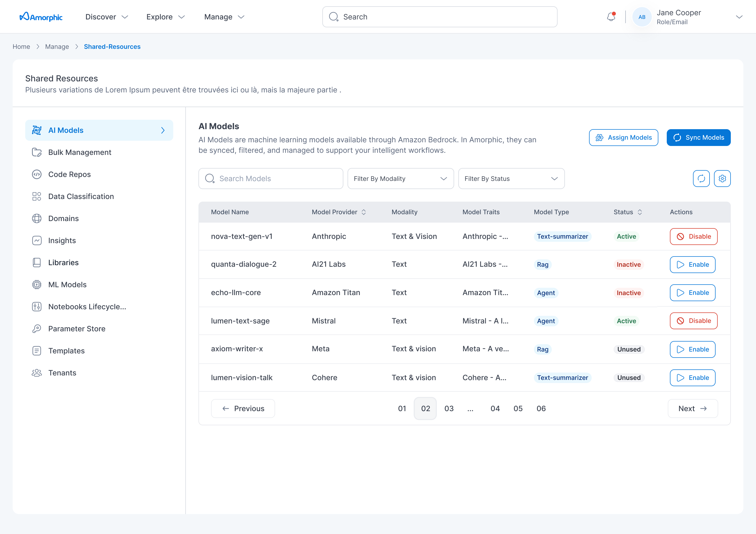The height and width of the screenshot is (534, 756).
Task: Click the Assign Models button
Action: [x=623, y=137]
